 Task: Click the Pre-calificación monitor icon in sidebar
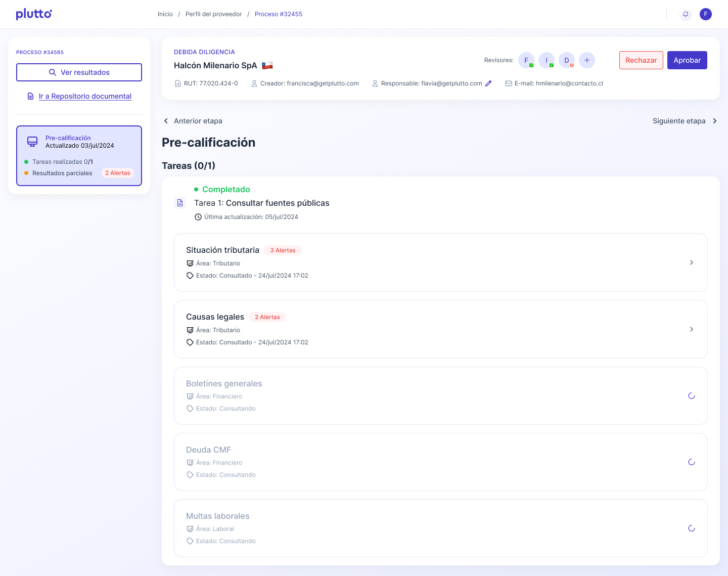pos(32,142)
